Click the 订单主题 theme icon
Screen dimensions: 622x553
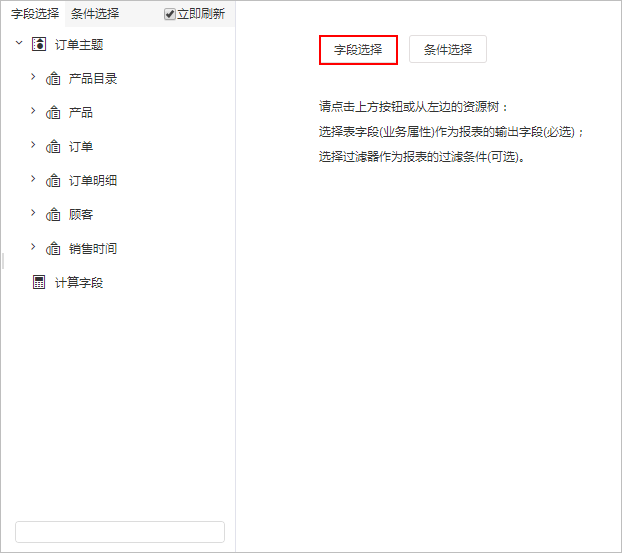pos(39,44)
